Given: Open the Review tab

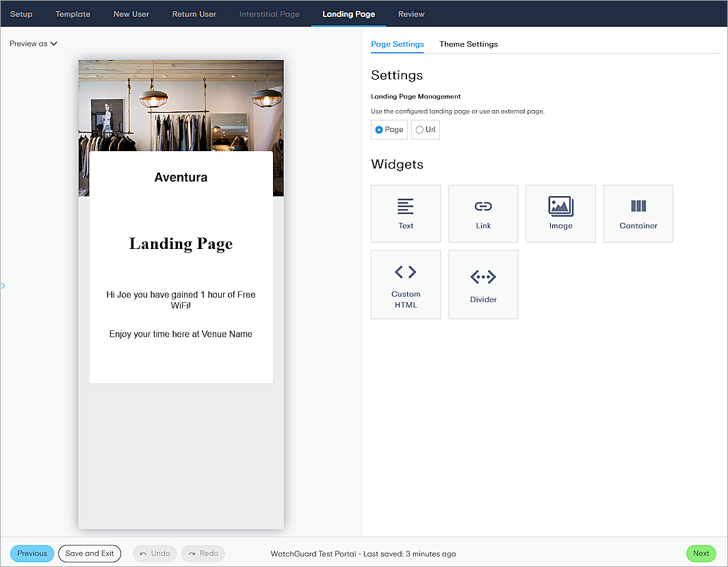Looking at the screenshot, I should [x=411, y=14].
